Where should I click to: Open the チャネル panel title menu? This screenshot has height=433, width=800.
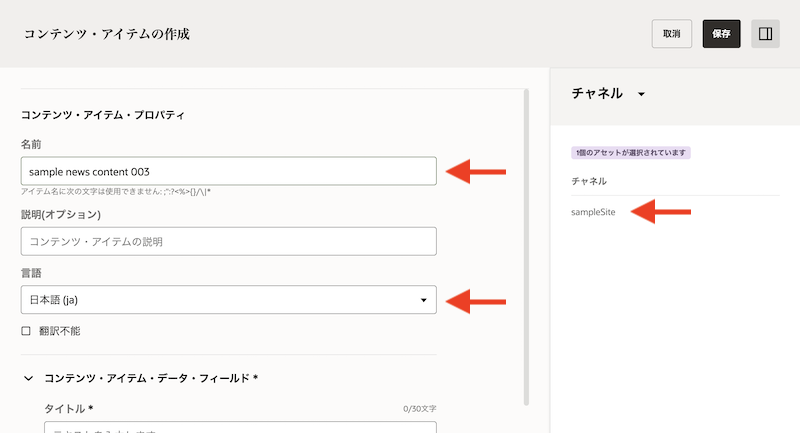(x=597, y=93)
